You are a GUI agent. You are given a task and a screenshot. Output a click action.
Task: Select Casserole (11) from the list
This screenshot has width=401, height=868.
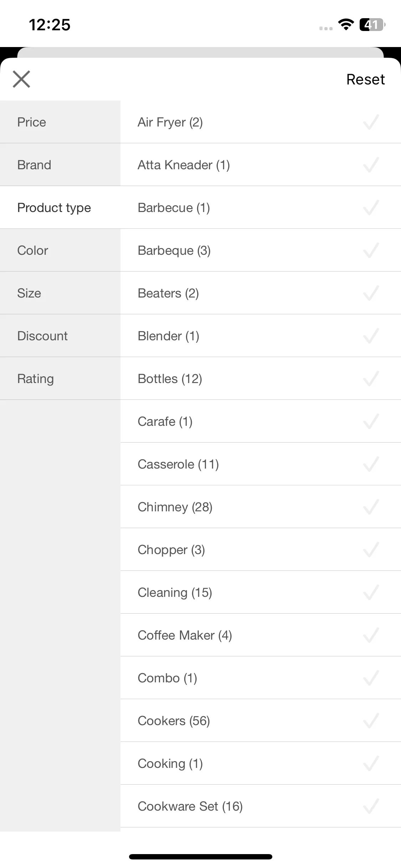(261, 464)
